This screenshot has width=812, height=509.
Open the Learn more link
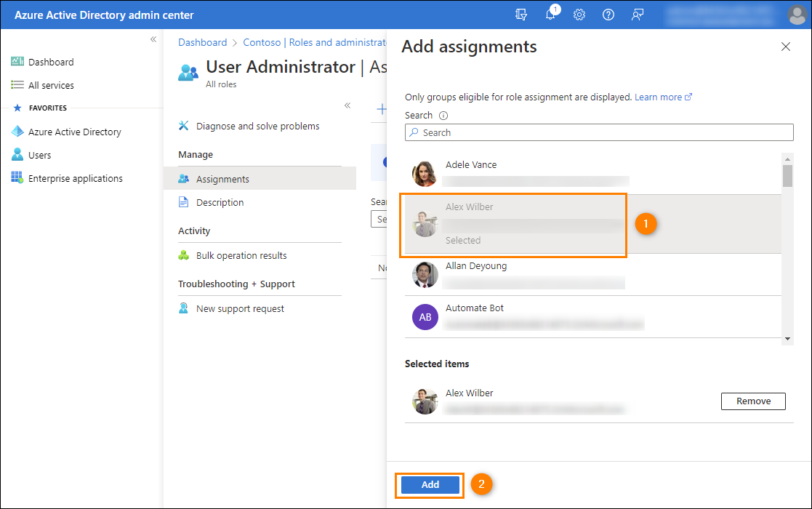click(x=663, y=97)
